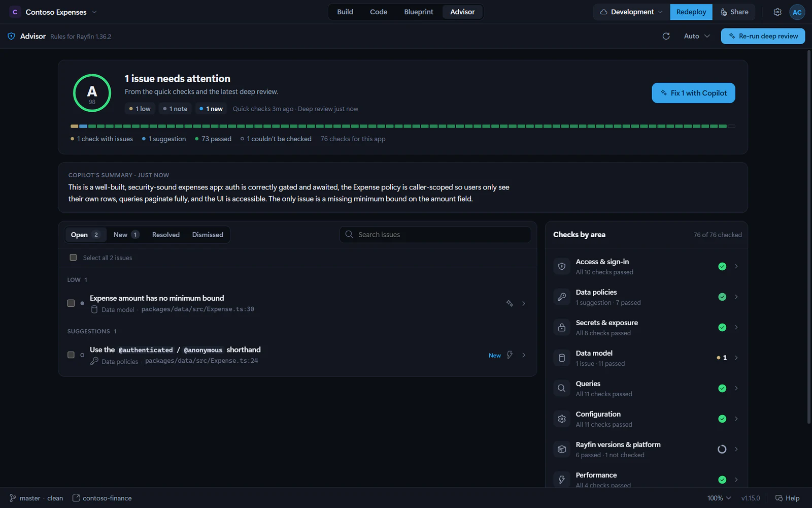Viewport: 812px width, 508px height.
Task: Click the Data policies key icon
Action: (562, 297)
